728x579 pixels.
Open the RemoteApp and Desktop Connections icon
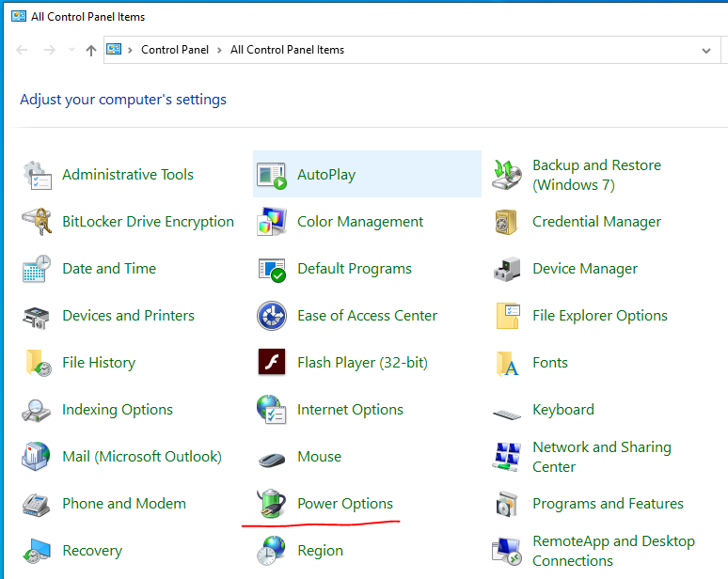click(507, 552)
